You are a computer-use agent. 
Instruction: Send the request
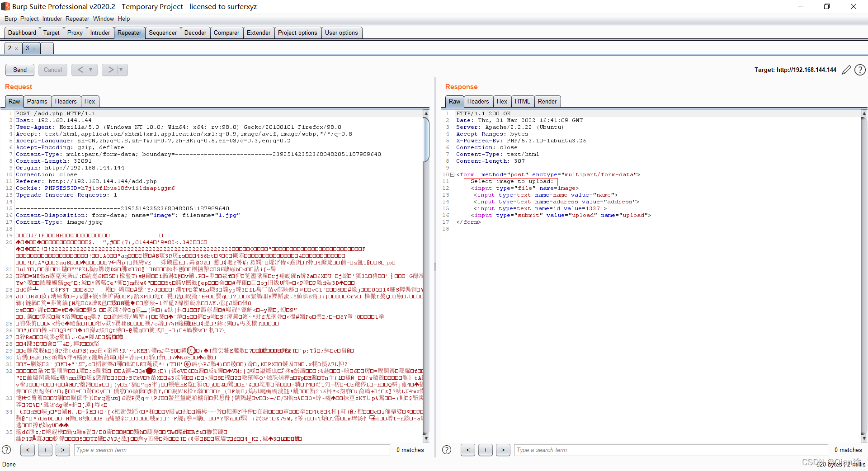click(20, 70)
